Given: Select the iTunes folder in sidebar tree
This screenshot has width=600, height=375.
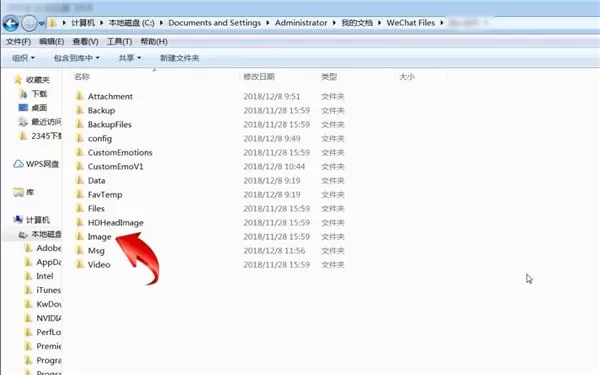Looking at the screenshot, I should point(49,290).
